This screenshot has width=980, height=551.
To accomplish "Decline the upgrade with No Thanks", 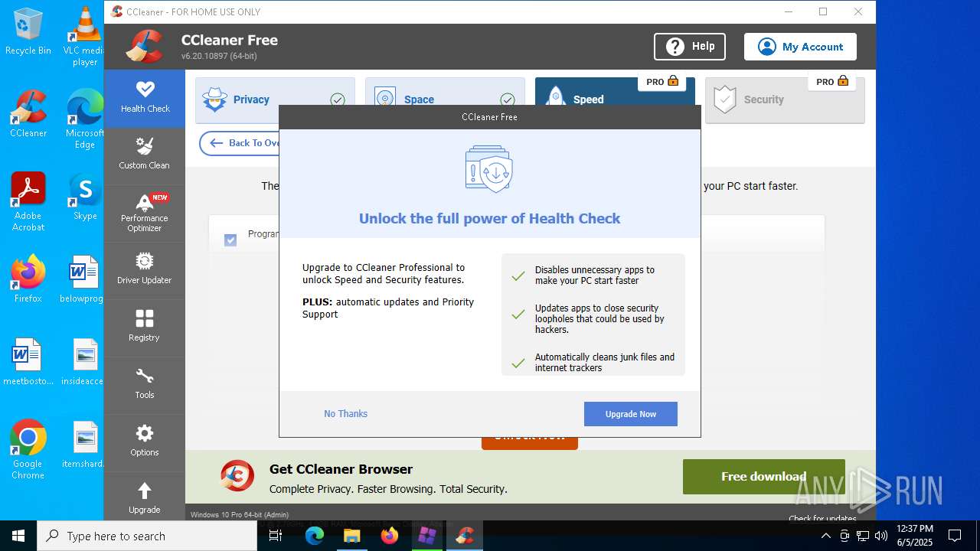I will click(345, 414).
